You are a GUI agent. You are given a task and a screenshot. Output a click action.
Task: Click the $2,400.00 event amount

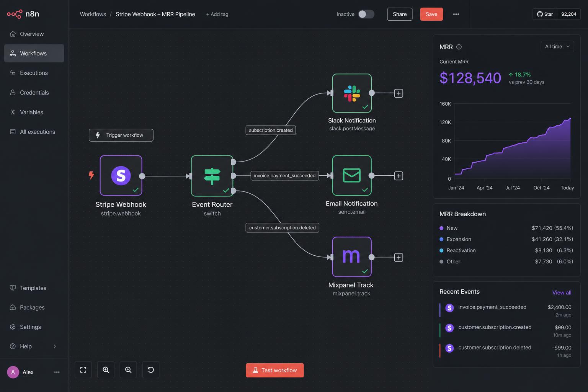559,307
